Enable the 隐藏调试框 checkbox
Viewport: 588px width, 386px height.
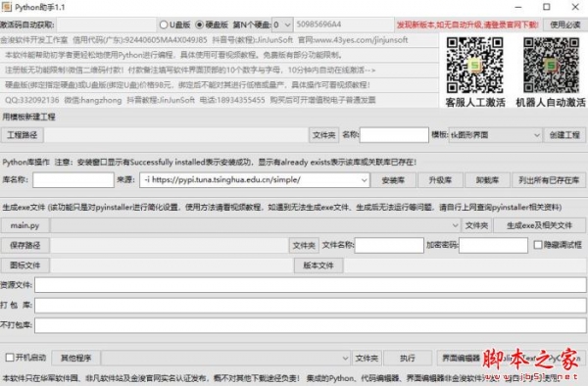pos(538,245)
